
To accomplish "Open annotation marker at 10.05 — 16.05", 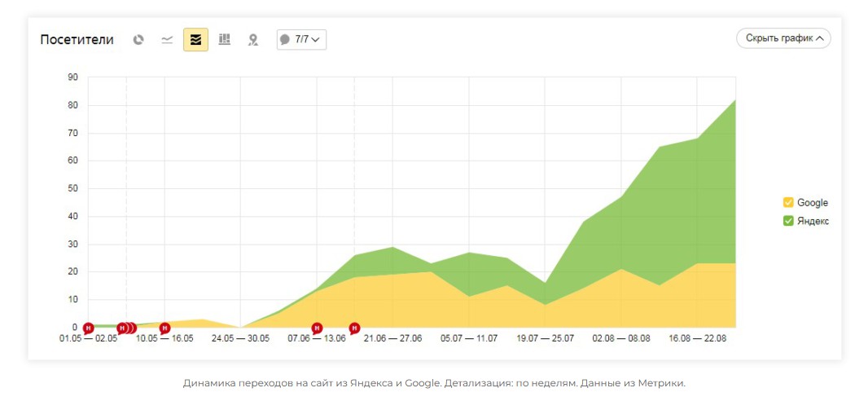I will (x=164, y=328).
